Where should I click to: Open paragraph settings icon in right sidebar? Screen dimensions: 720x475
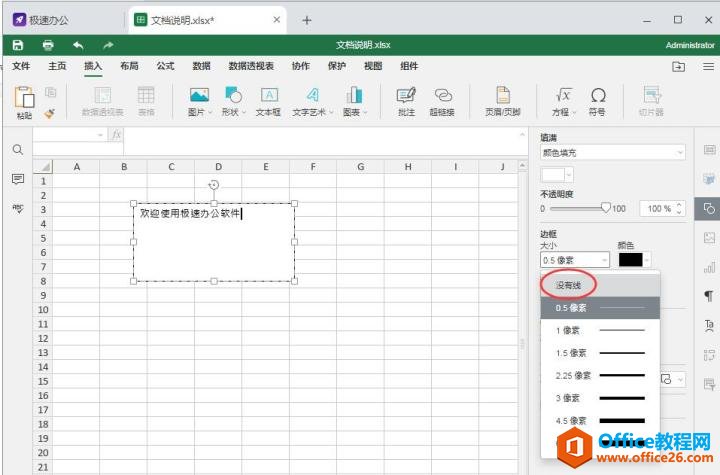pyautogui.click(x=709, y=295)
